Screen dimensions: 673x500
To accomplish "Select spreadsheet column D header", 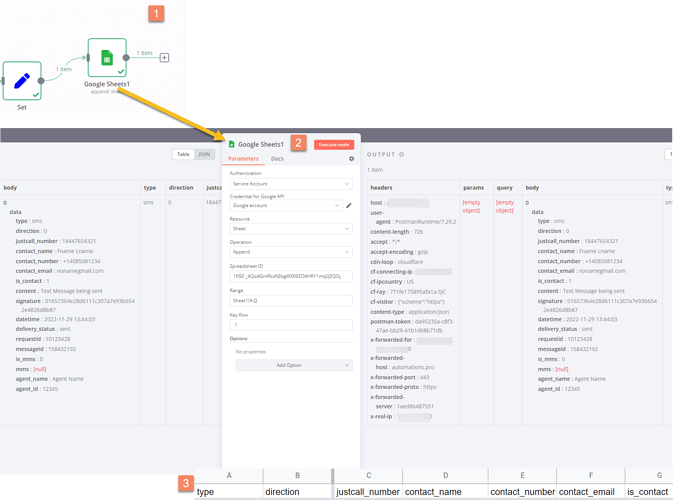I will click(446, 476).
